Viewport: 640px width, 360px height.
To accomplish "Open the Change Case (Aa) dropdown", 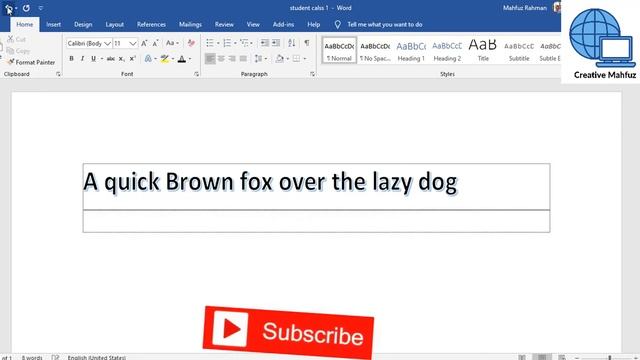I will [172, 43].
